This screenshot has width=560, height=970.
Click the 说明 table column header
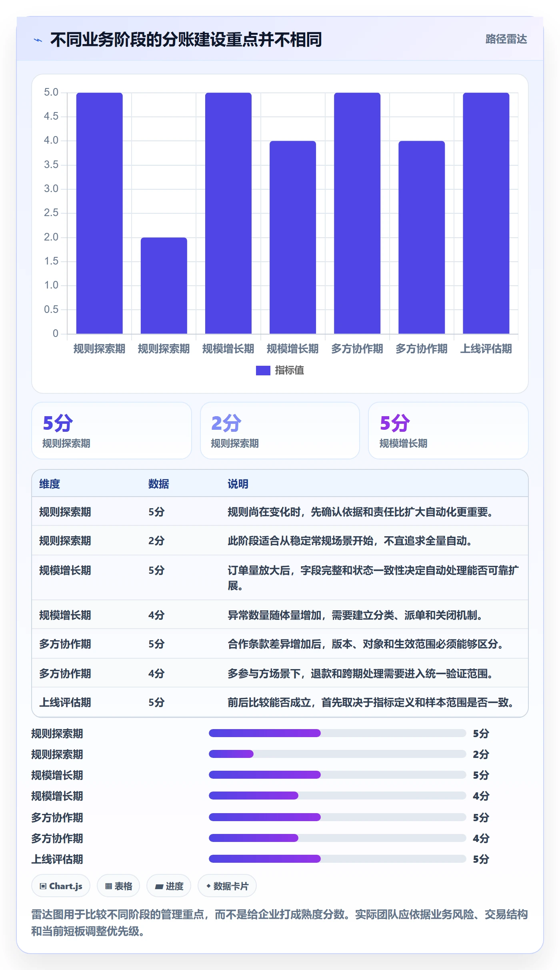tap(238, 484)
